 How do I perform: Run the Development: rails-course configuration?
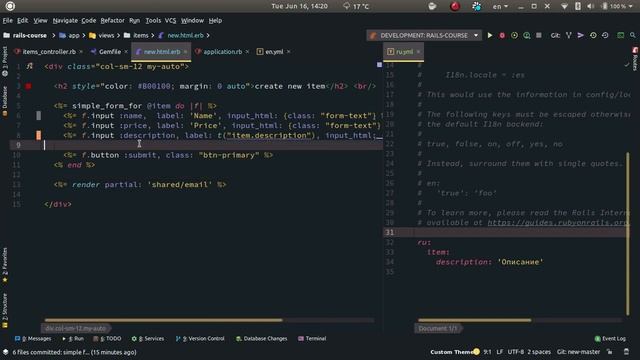490,36
